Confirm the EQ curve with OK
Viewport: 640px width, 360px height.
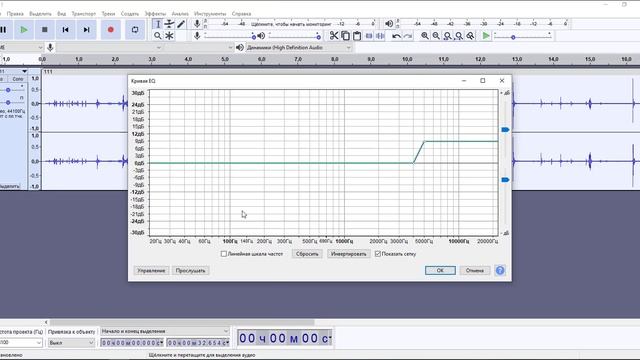point(440,271)
